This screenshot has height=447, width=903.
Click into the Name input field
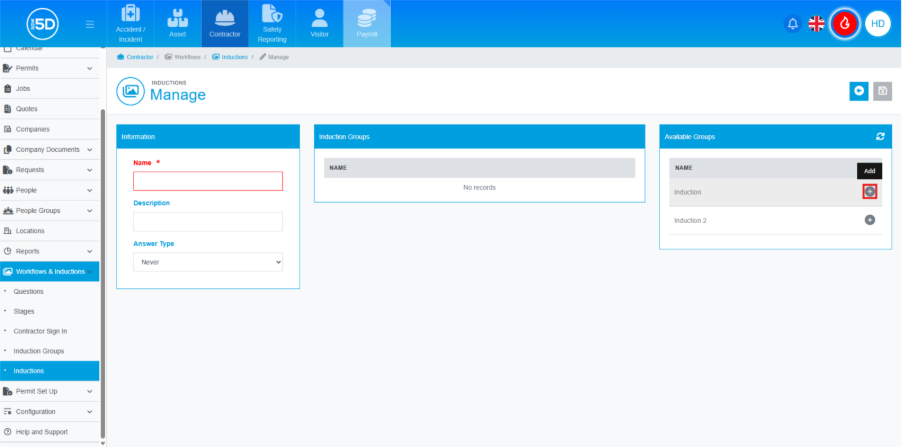point(208,181)
